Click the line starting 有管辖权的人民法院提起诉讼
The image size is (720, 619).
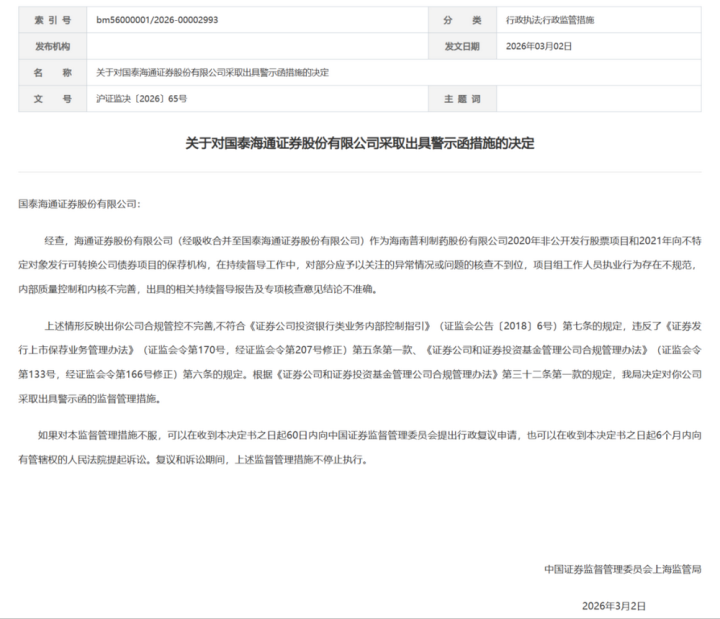tap(193, 459)
